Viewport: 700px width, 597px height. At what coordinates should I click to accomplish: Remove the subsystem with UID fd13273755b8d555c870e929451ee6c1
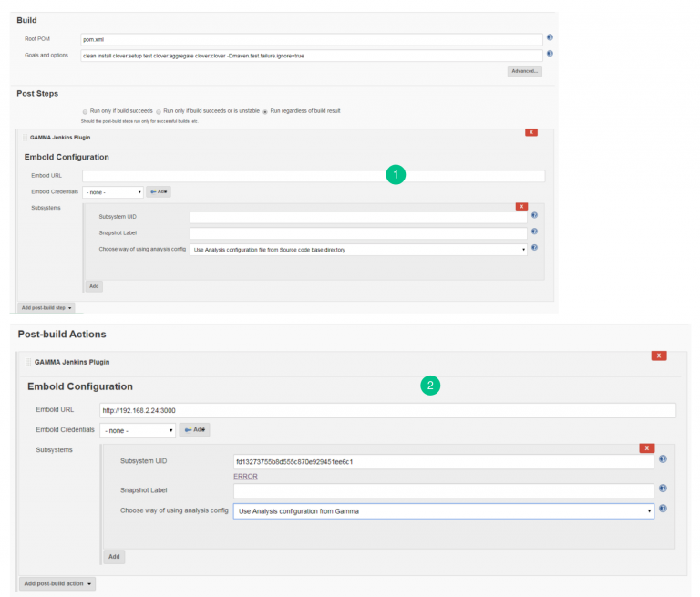pos(646,448)
